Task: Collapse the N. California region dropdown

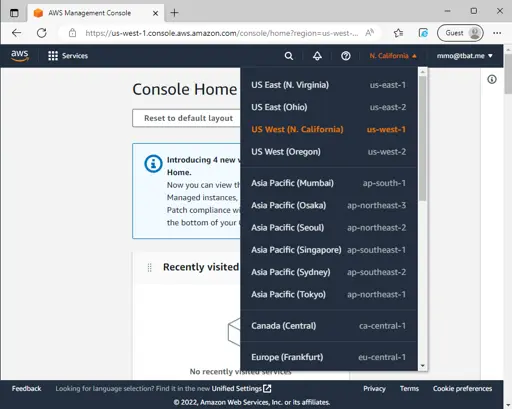Action: point(393,56)
